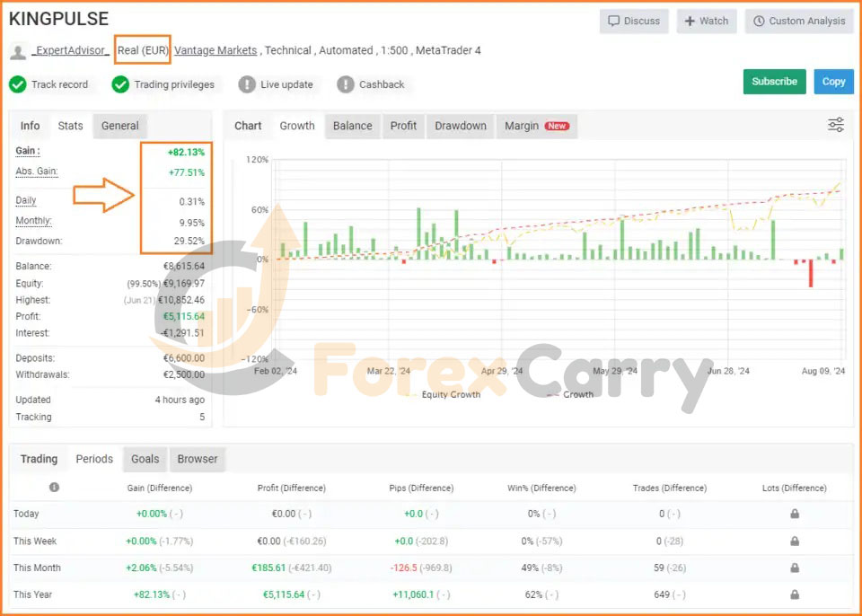This screenshot has width=862, height=616.
Task: Click the Highest value €10,852.46
Action: 181,300
